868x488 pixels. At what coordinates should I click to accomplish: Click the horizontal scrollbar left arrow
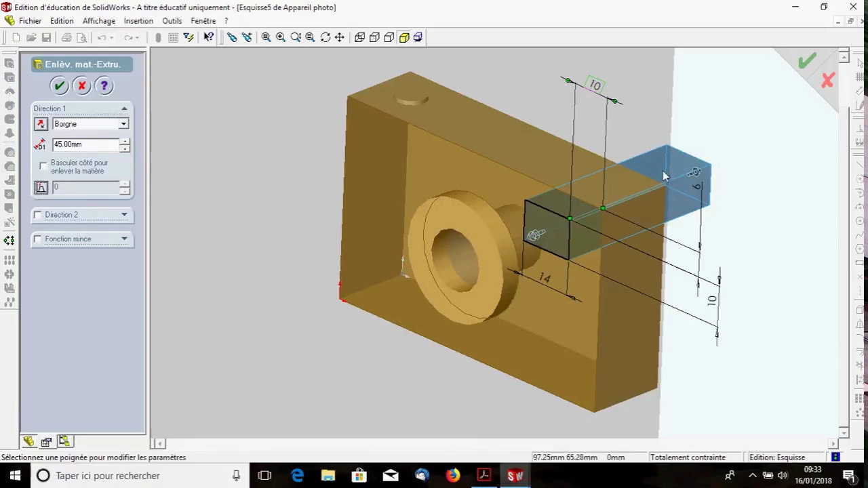pyautogui.click(x=160, y=444)
